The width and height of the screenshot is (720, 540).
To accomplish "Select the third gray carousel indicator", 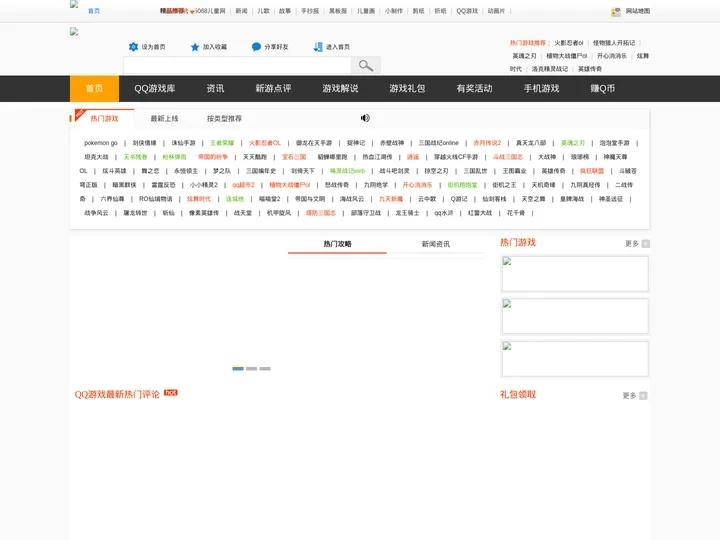I will [265, 369].
